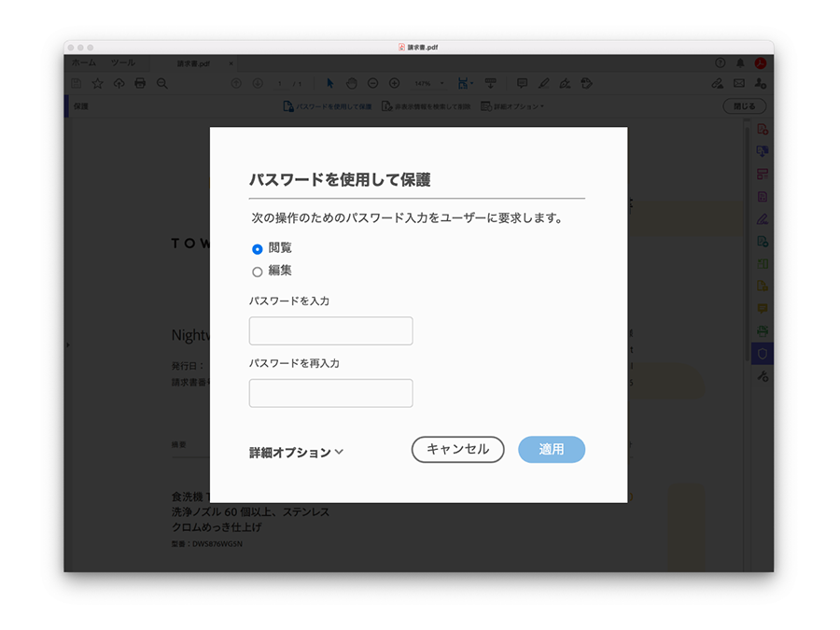Click the bookmark star icon
This screenshot has height=630, width=840.
click(97, 83)
